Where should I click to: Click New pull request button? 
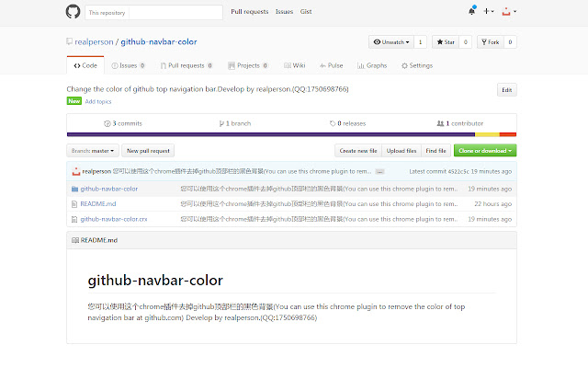pyautogui.click(x=148, y=151)
